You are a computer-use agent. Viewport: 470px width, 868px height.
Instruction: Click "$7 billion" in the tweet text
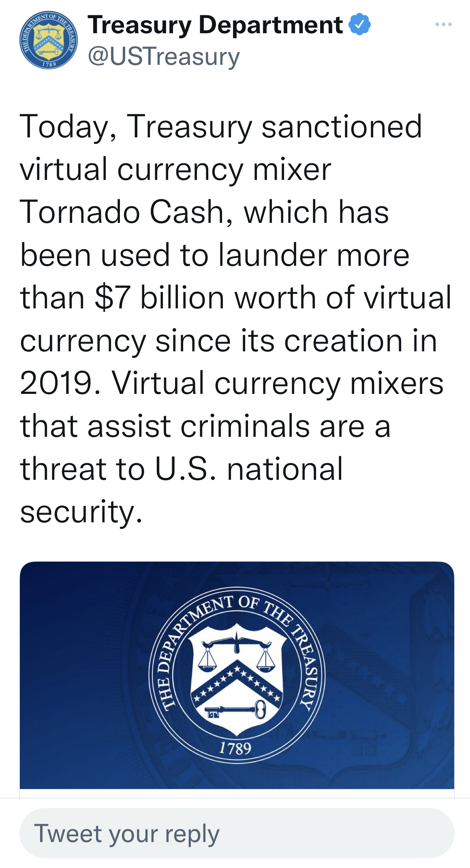coord(158,297)
